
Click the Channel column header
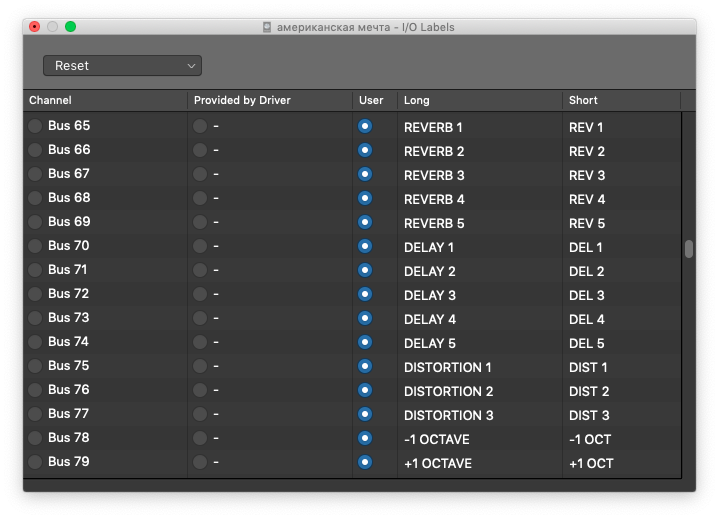pyautogui.click(x=51, y=100)
